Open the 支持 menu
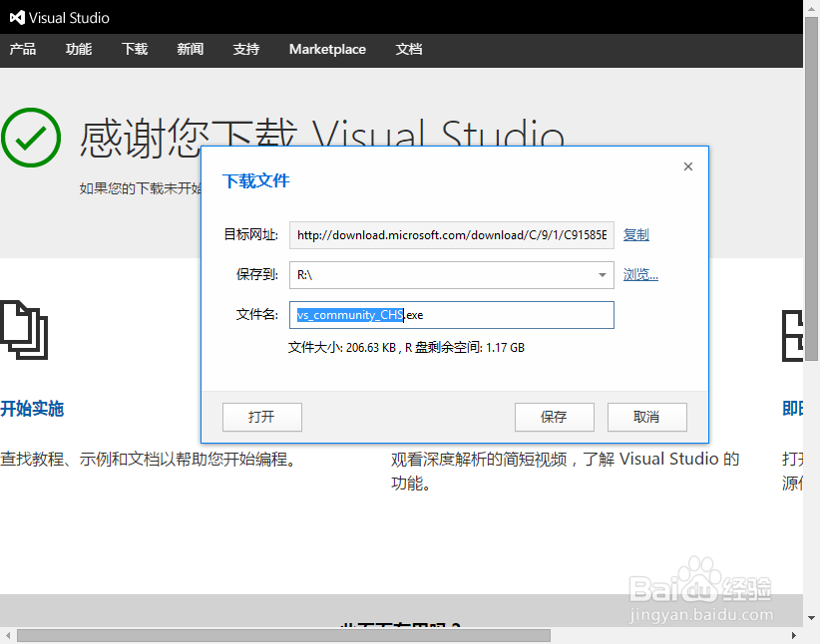 tap(245, 49)
